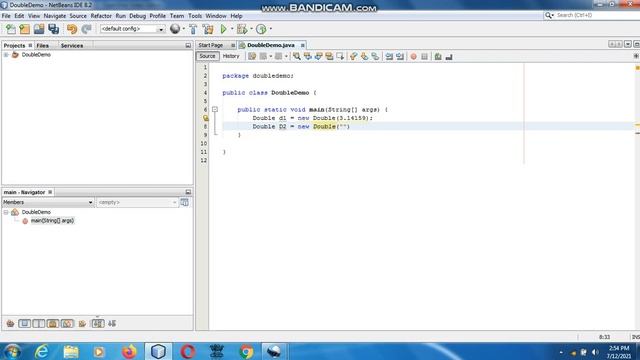Screen dimensions: 640x360
Task: Switch to the Start Page tab
Action: coord(211,45)
